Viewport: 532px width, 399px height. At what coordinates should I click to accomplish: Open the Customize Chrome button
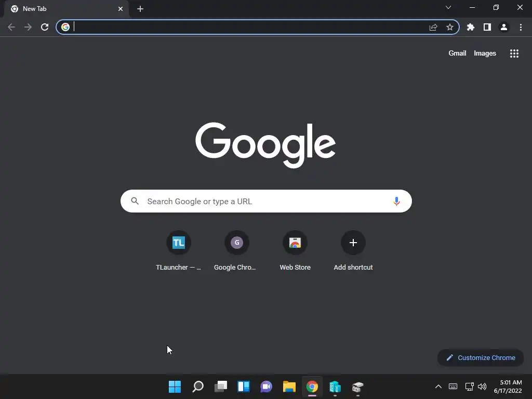coord(481,357)
